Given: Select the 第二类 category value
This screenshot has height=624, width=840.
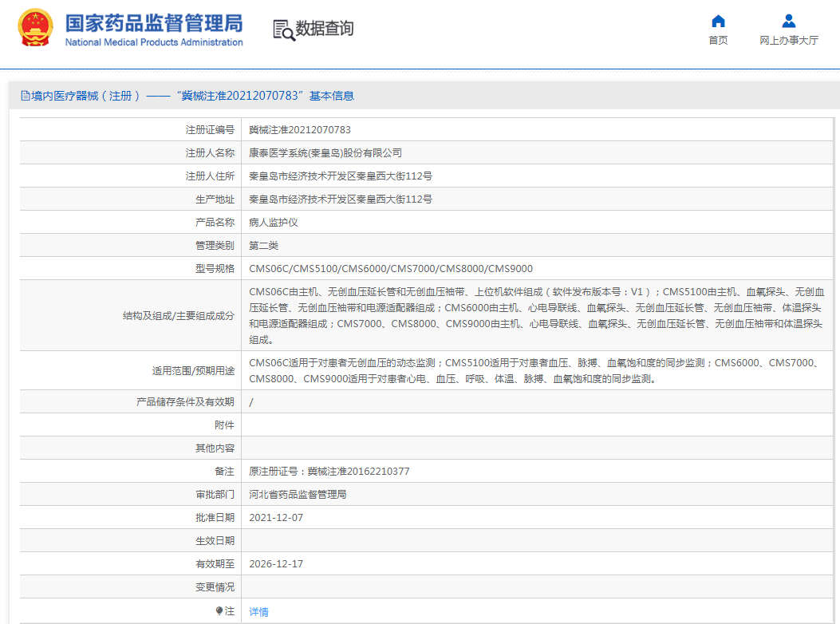Looking at the screenshot, I should coord(263,246).
